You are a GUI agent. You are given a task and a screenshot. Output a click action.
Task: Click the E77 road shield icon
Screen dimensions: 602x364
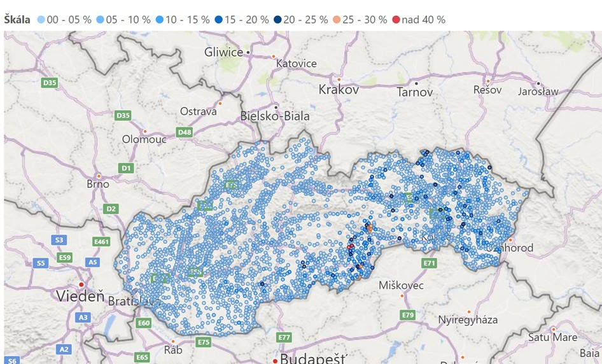click(x=284, y=337)
